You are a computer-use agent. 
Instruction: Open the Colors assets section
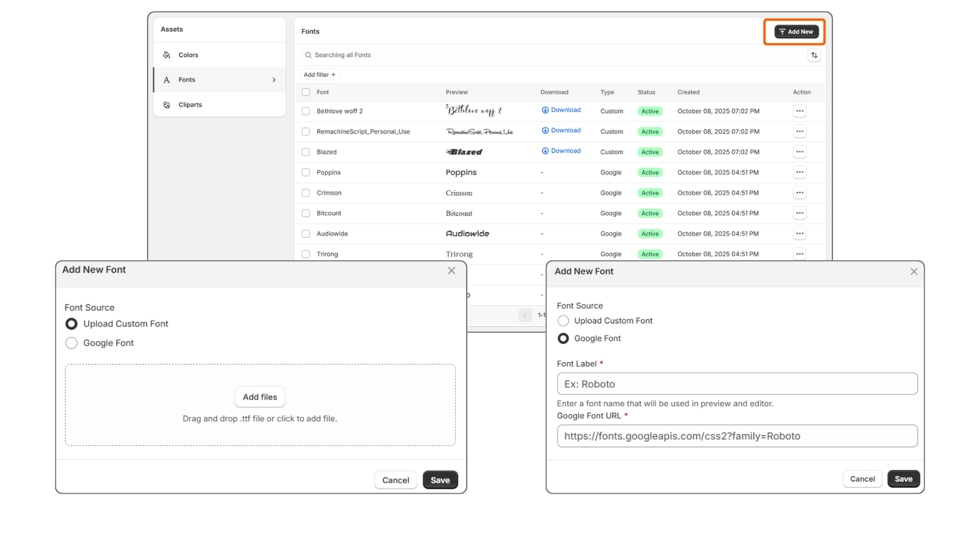188,55
